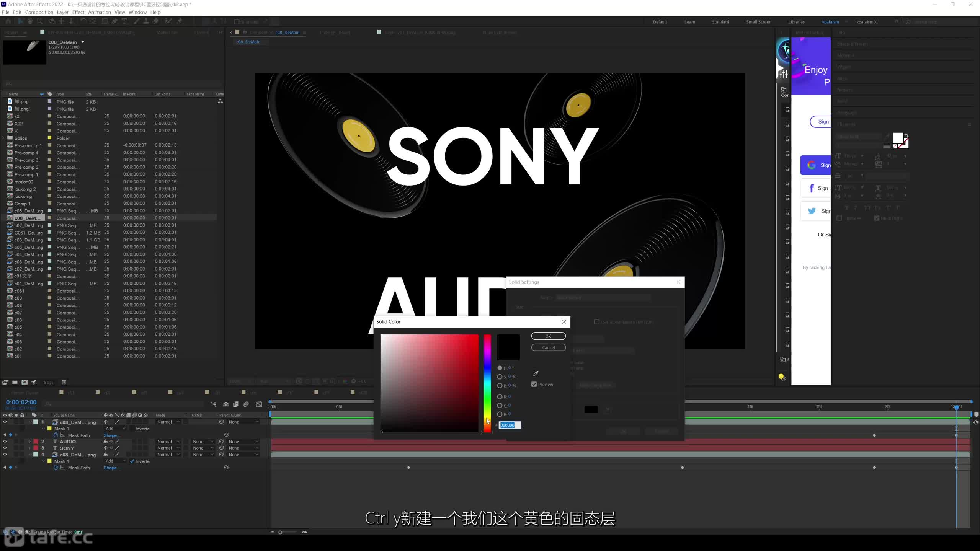Open the Animation menu
Screen dimensions: 980x551
99,12
